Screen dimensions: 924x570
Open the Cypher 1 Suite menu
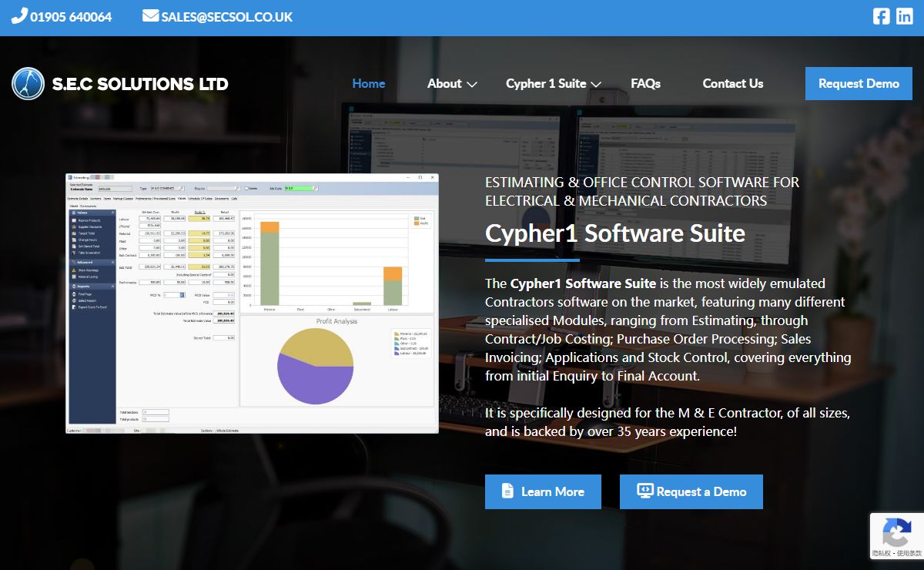point(546,83)
